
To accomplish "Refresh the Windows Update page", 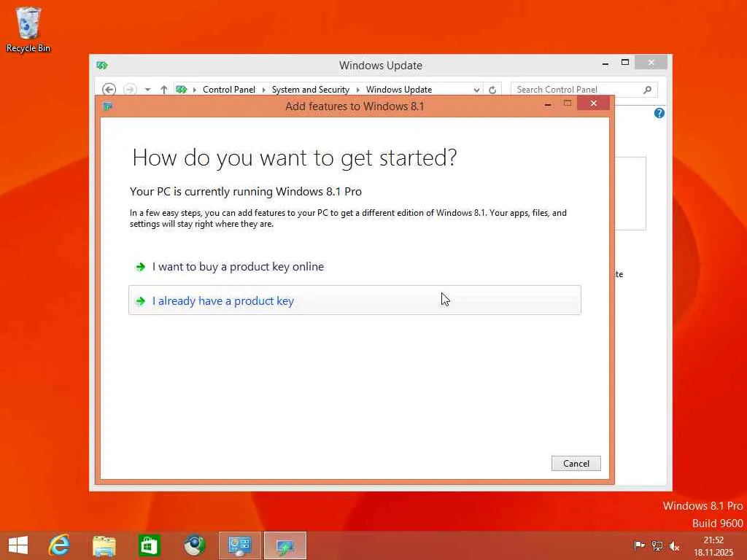I will pos(492,90).
